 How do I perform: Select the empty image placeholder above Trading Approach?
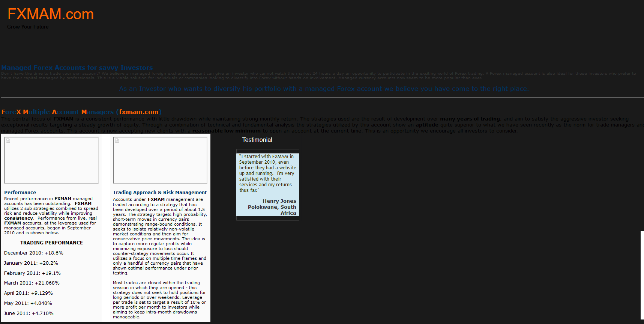160,160
